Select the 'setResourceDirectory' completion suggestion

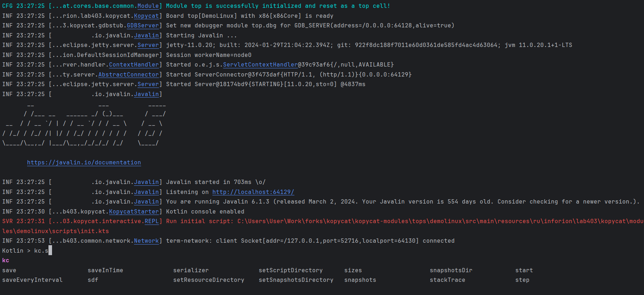[209, 280]
